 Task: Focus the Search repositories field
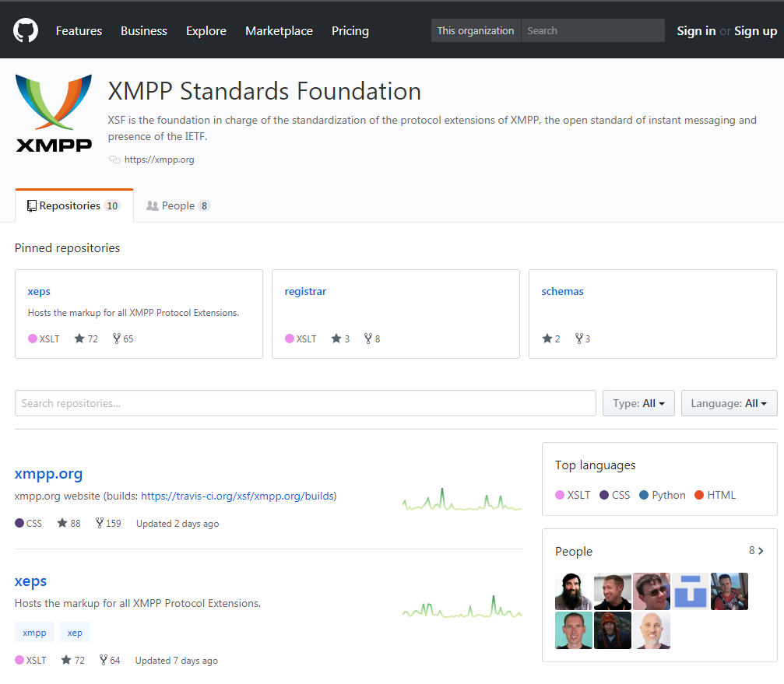[x=305, y=403]
